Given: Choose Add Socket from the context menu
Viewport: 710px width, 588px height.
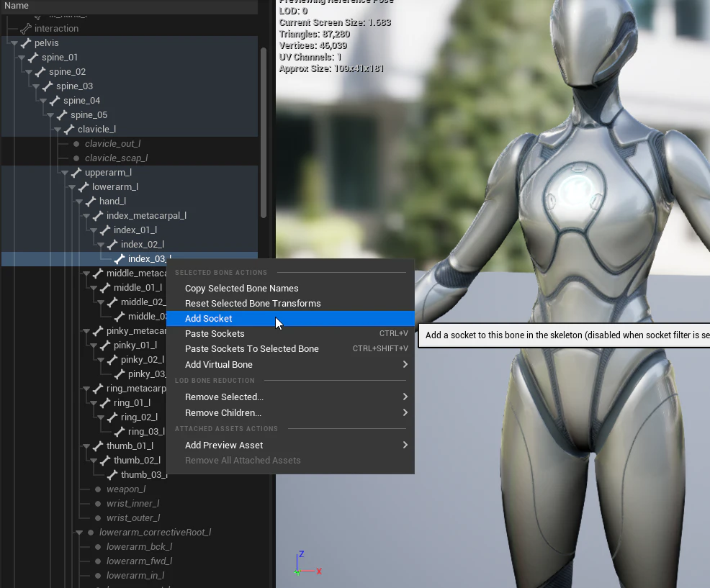Looking at the screenshot, I should pos(290,319).
